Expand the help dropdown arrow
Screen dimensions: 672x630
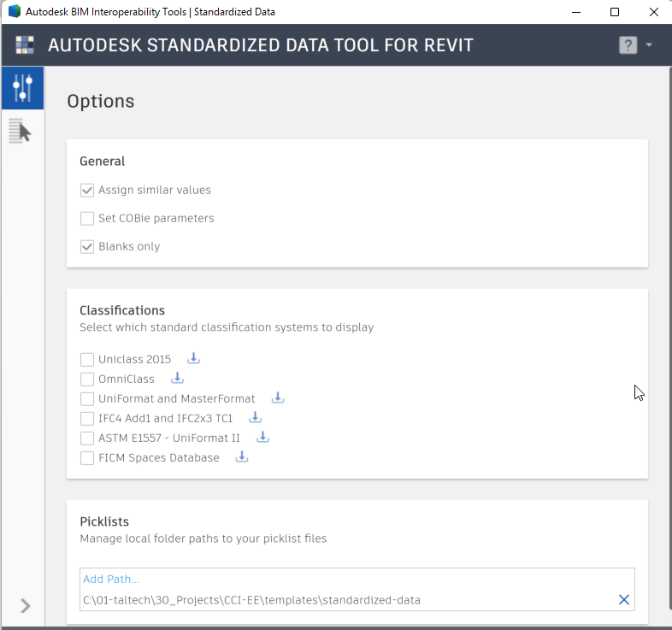pyautogui.click(x=649, y=44)
